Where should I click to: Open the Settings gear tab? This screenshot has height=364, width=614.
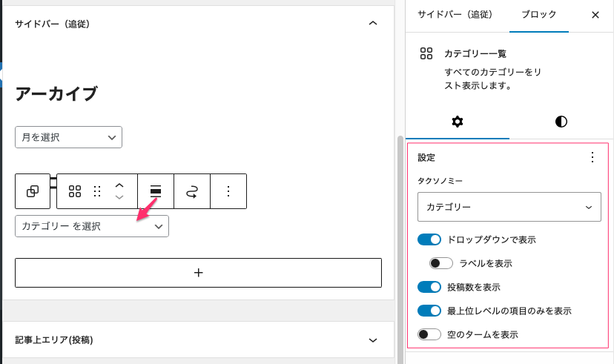click(x=458, y=122)
